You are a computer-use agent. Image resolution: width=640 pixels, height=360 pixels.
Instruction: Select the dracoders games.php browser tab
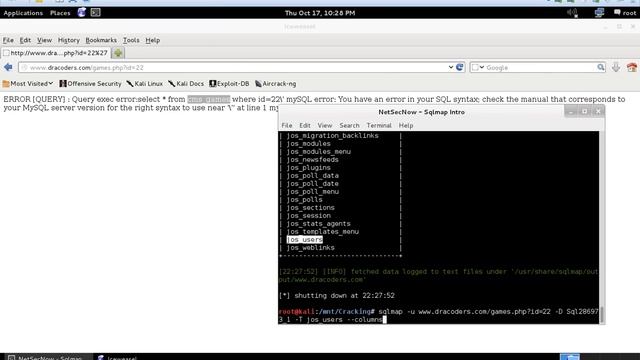[x=56, y=53]
